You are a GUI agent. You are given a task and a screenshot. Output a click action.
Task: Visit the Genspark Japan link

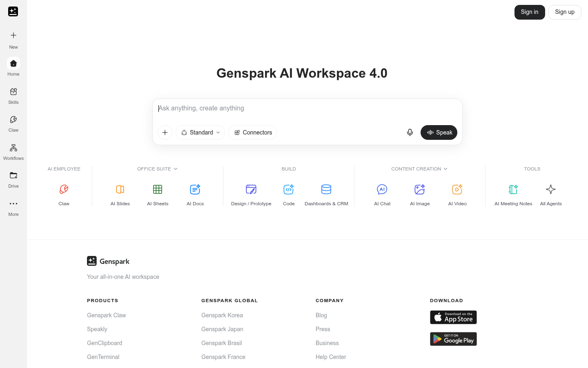click(x=222, y=329)
